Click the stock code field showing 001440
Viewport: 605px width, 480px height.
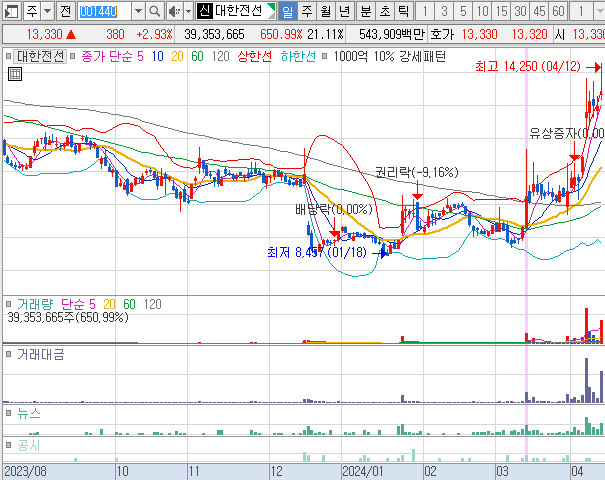(104, 11)
